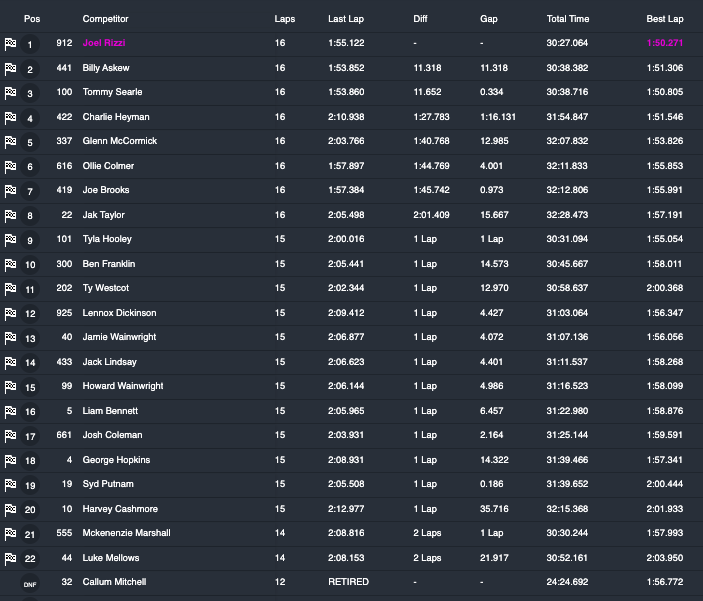Click the checkered flag icon for Tommy Searle
The image size is (703, 601).
[x=11, y=93]
